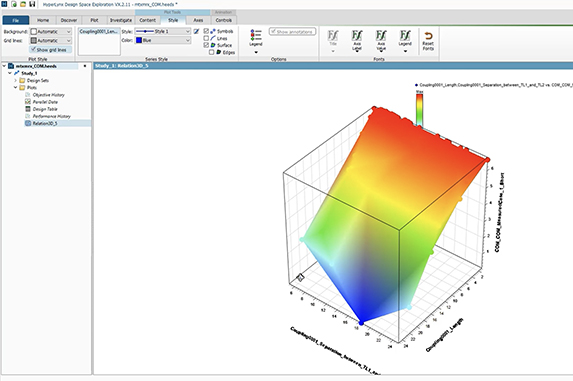Click the save disk icon in the quick access toolbar
Image resolution: width=573 pixels, height=381 pixels.
(x=32, y=4)
